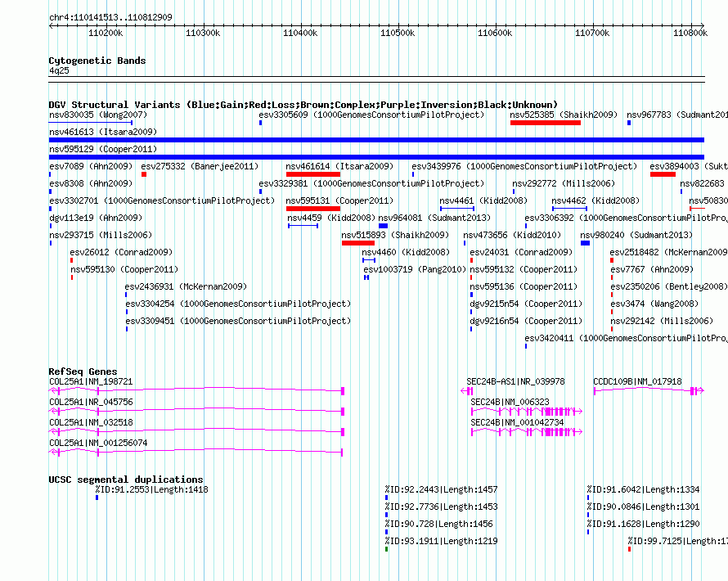Click segmental duplication %ID:92.2443|Length:1457
Screen dimensions: 728x581
[x=441, y=489]
